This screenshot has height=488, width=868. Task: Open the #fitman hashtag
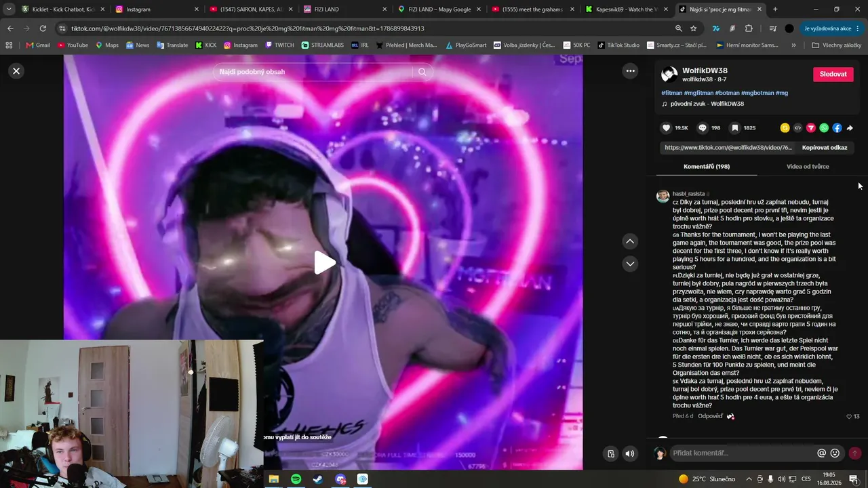pos(672,93)
